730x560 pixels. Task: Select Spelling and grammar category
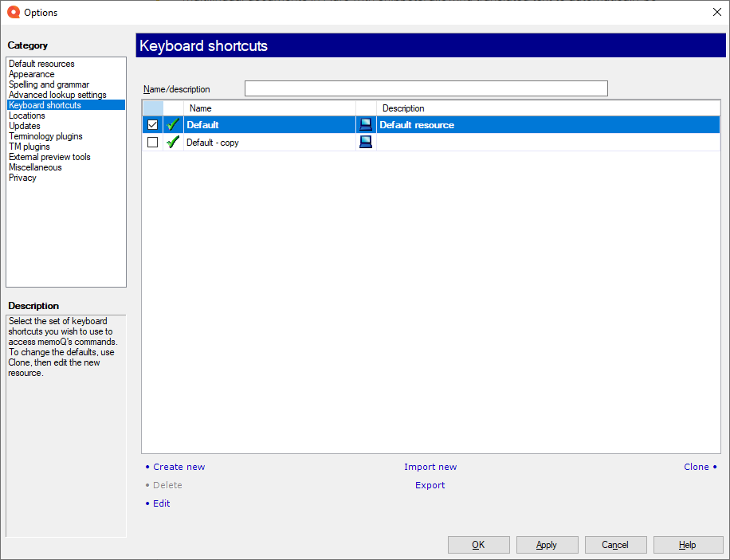(49, 84)
